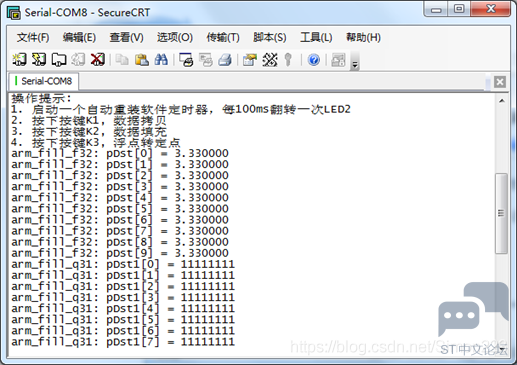
Task: Click the line pDst[5] = 3.330000
Action: coord(120,209)
